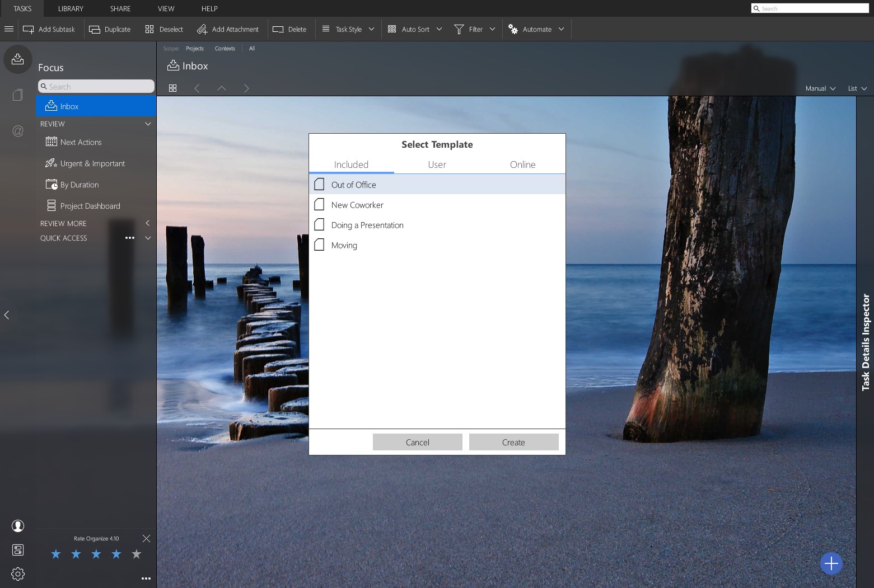
Task: Expand the Task Style dropdown
Action: pos(371,29)
